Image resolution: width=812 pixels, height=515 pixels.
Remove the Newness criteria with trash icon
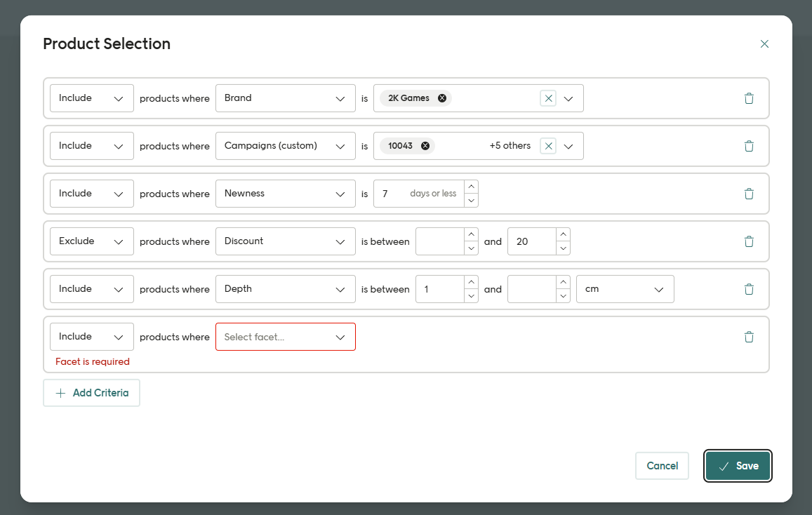click(749, 194)
